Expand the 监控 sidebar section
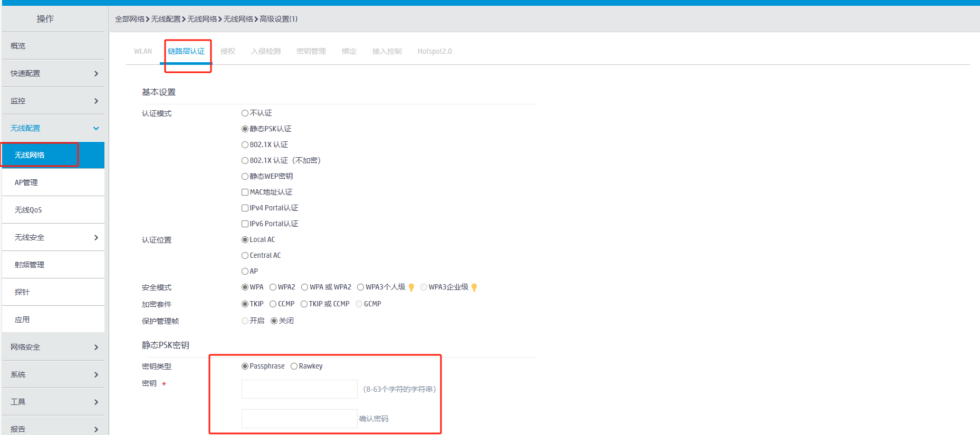The image size is (980, 435). (x=96, y=101)
